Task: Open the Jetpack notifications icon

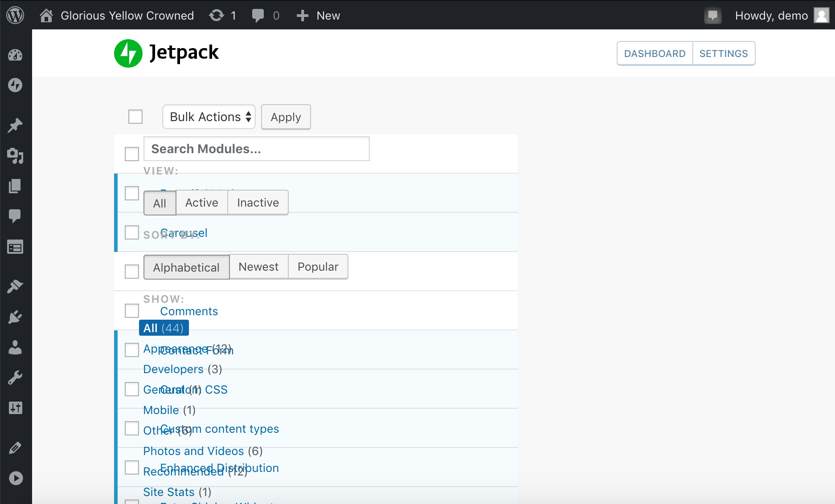Action: (x=713, y=16)
